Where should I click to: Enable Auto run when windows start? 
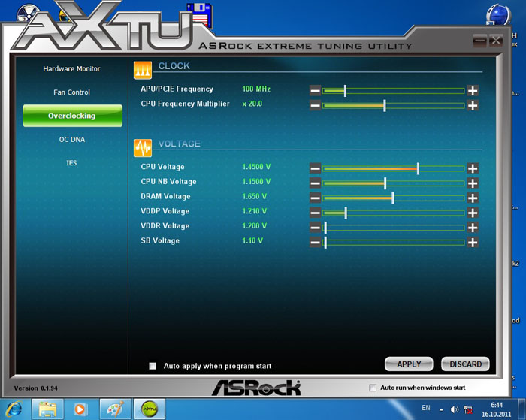tap(373, 388)
